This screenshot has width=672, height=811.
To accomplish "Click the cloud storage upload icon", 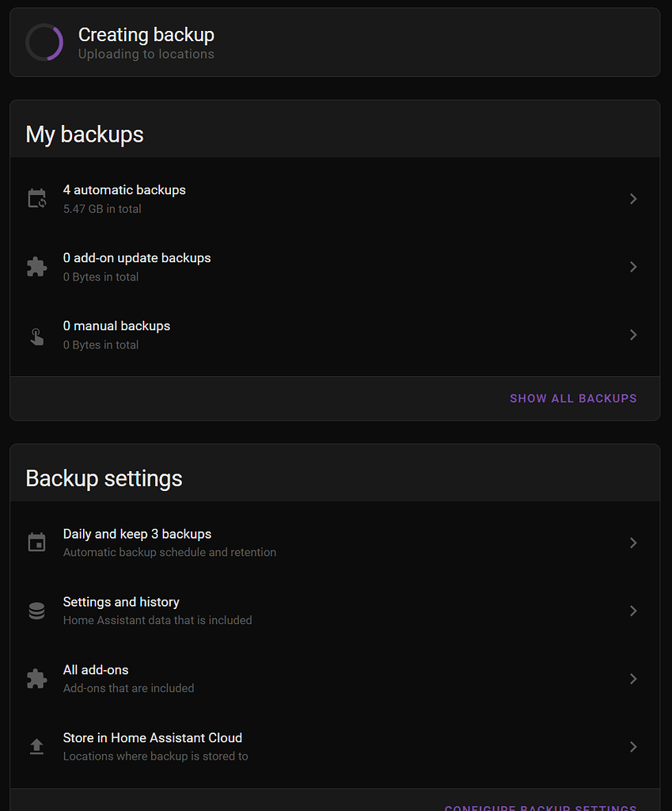I will click(36, 747).
